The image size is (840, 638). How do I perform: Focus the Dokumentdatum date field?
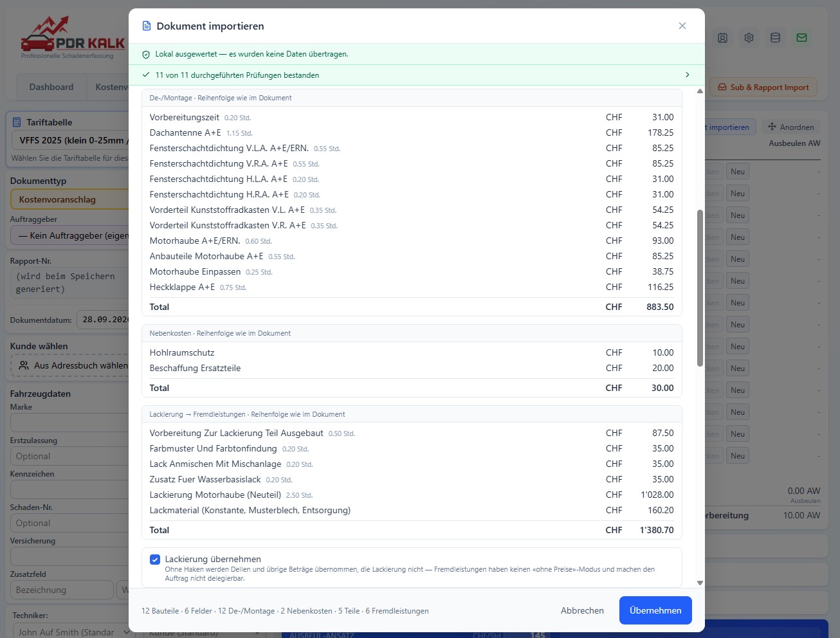pyautogui.click(x=104, y=320)
